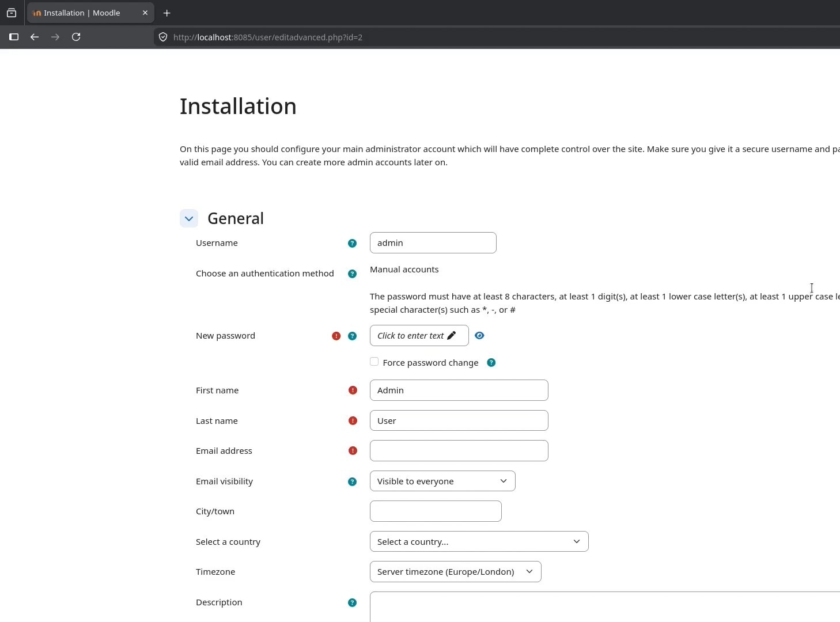Viewport: 840px width, 622px height.
Task: Toggle the browser sidebar panel
Action: [14, 37]
